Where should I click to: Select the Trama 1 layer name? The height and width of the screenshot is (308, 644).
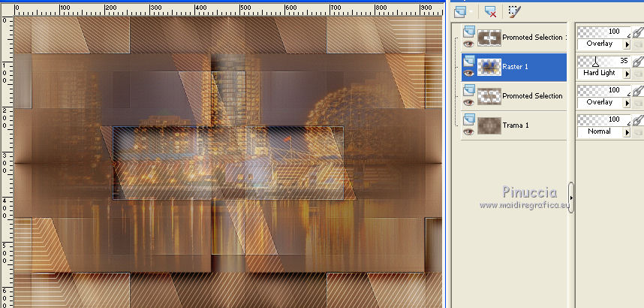[516, 125]
